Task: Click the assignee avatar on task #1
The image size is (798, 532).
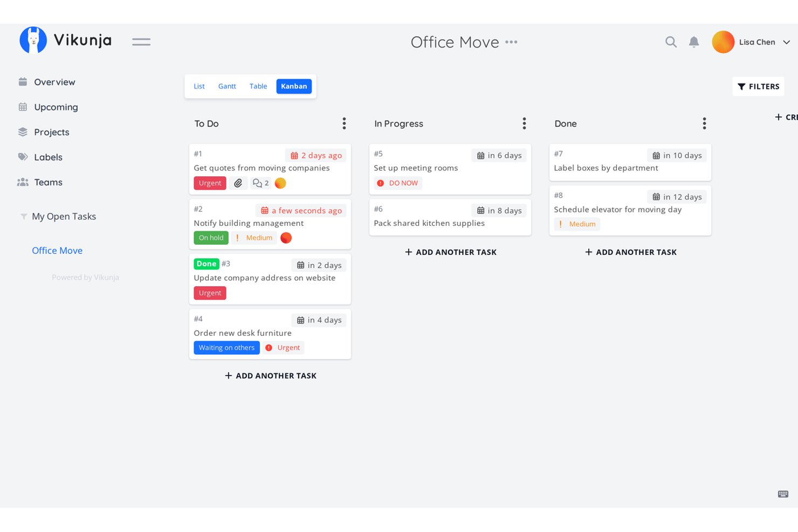Action: tap(280, 183)
